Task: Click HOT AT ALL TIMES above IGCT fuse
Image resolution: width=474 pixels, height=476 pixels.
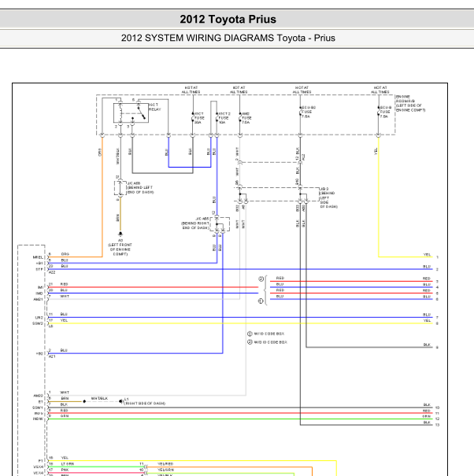Action: click(191, 90)
